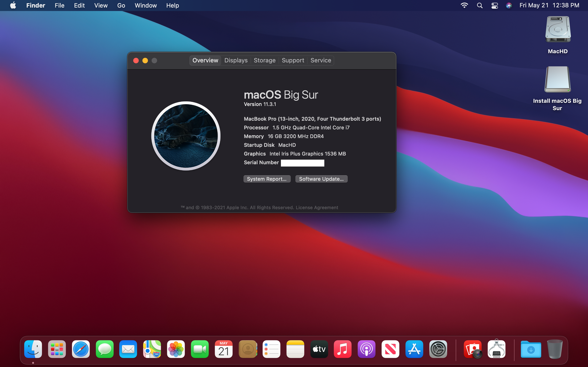
Task: Switch to the Storage tab
Action: point(265,60)
